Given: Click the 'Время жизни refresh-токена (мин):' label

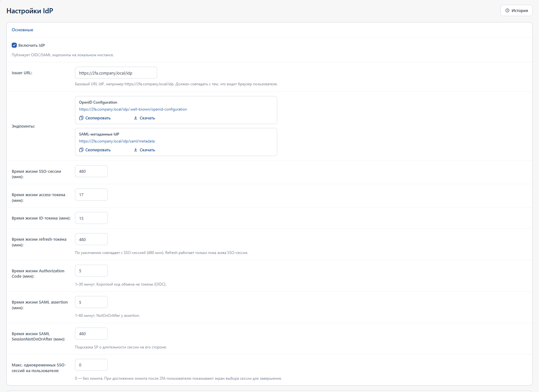Looking at the screenshot, I should point(39,242).
